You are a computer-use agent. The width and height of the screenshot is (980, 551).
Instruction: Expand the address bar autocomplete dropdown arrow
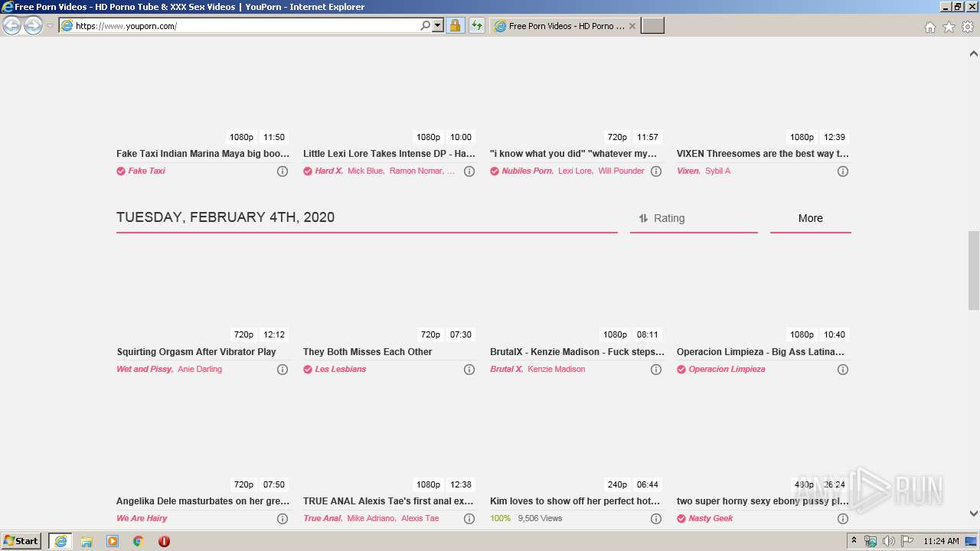tap(438, 25)
